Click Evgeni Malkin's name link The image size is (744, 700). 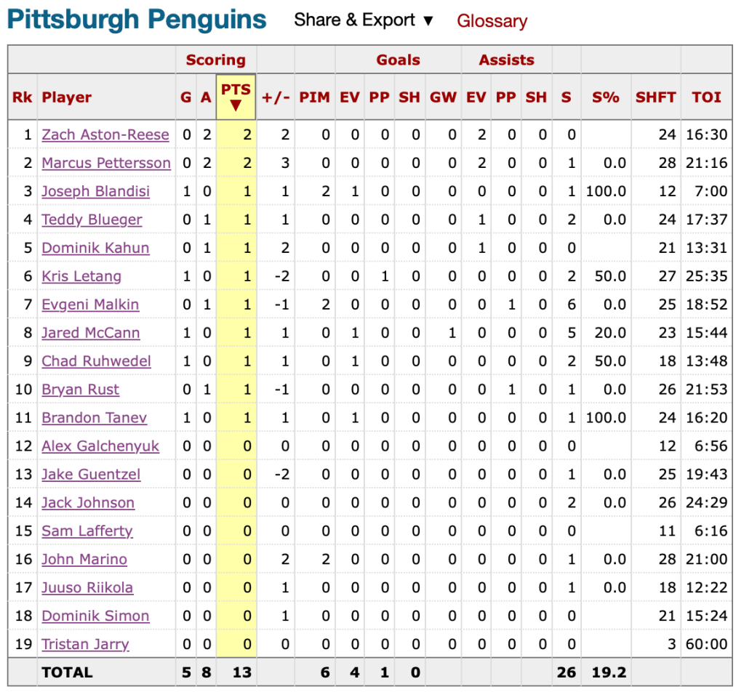[x=90, y=305]
